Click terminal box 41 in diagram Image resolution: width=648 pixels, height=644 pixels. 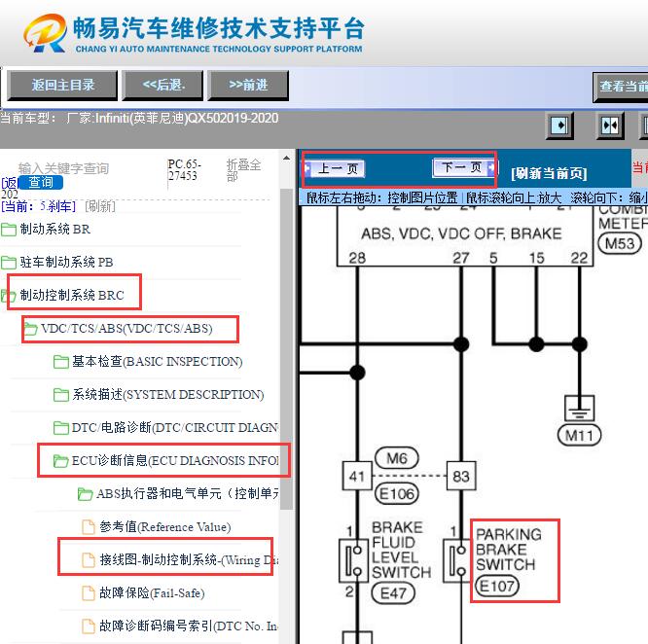coord(357,476)
